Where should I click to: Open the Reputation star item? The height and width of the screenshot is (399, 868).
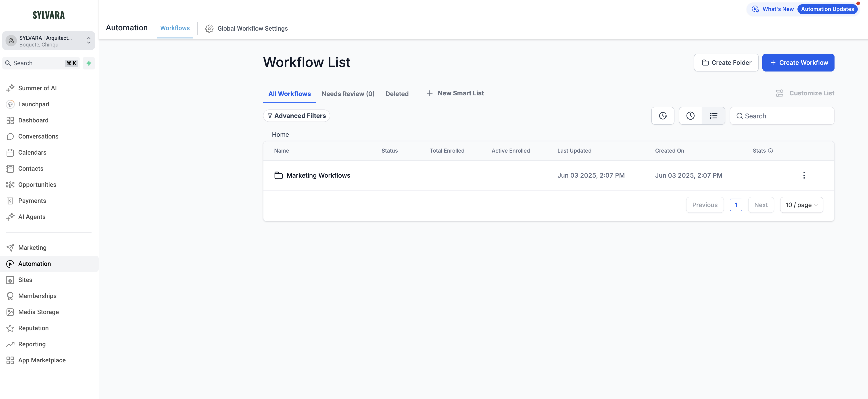click(33, 328)
